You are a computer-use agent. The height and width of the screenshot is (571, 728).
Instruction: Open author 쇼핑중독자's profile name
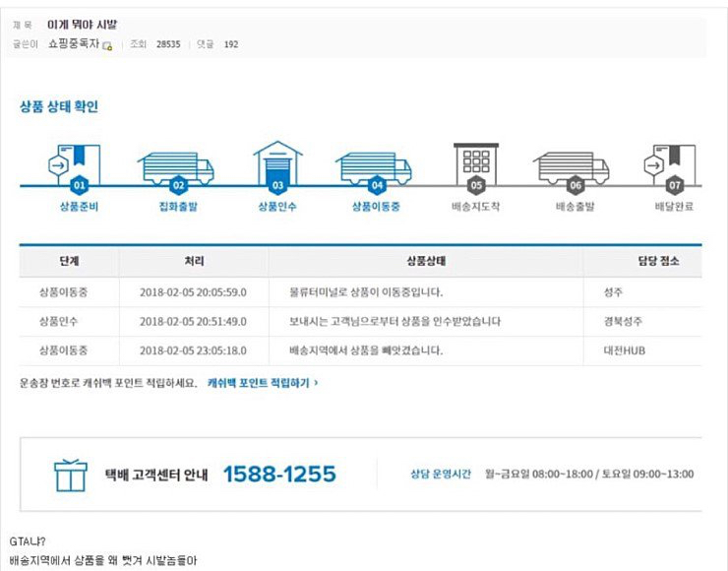(x=74, y=44)
